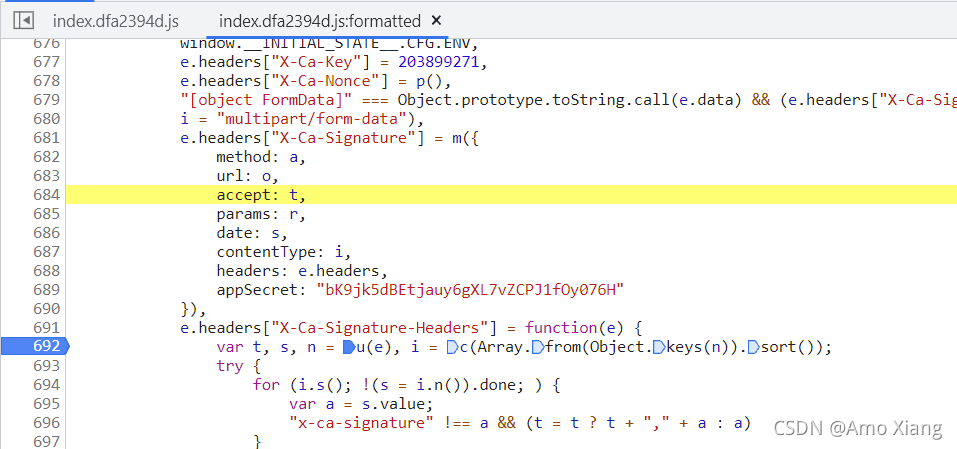The width and height of the screenshot is (957, 449).
Task: Click "date: s," in the code
Action: click(251, 232)
